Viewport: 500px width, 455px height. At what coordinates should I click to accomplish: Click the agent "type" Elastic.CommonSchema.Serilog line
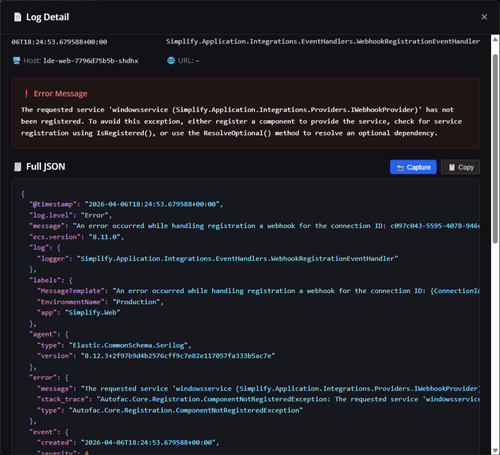tap(114, 345)
